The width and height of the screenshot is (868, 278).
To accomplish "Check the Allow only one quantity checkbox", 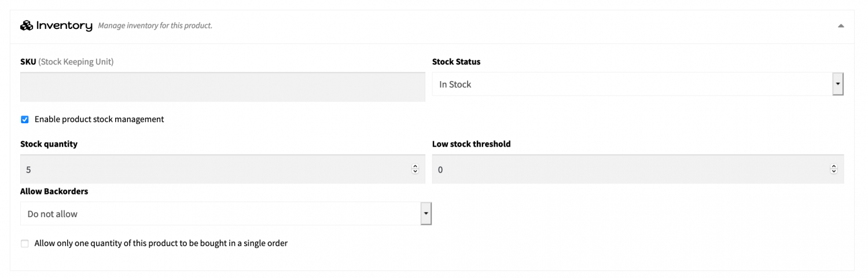I will [24, 244].
